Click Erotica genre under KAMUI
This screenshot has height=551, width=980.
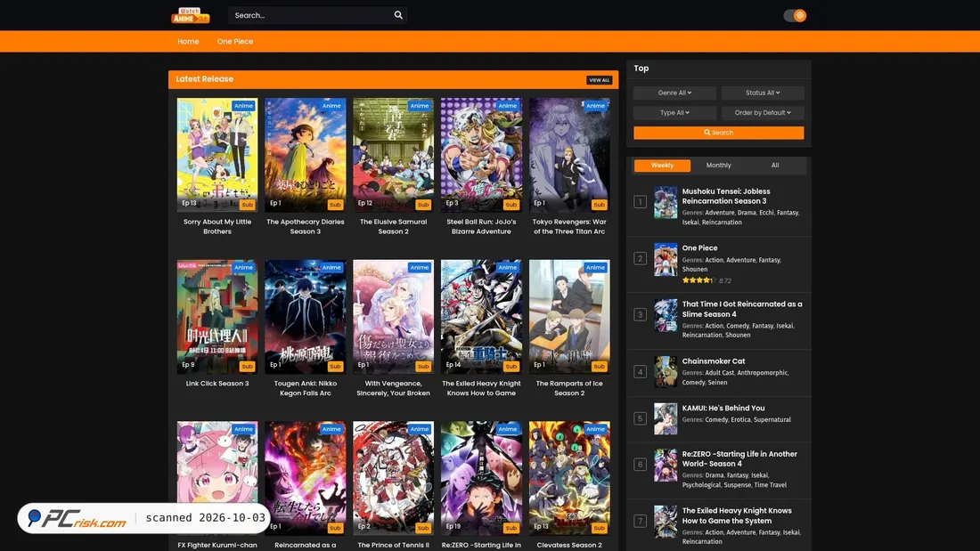click(x=740, y=420)
